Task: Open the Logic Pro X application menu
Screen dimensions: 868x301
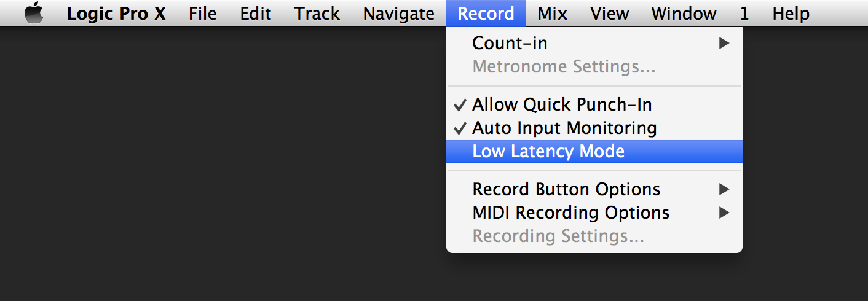Action: [116, 14]
